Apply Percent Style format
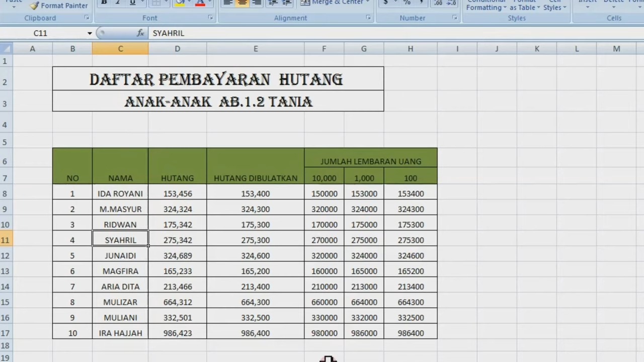Screen dimensions: 644x362 coord(407,3)
